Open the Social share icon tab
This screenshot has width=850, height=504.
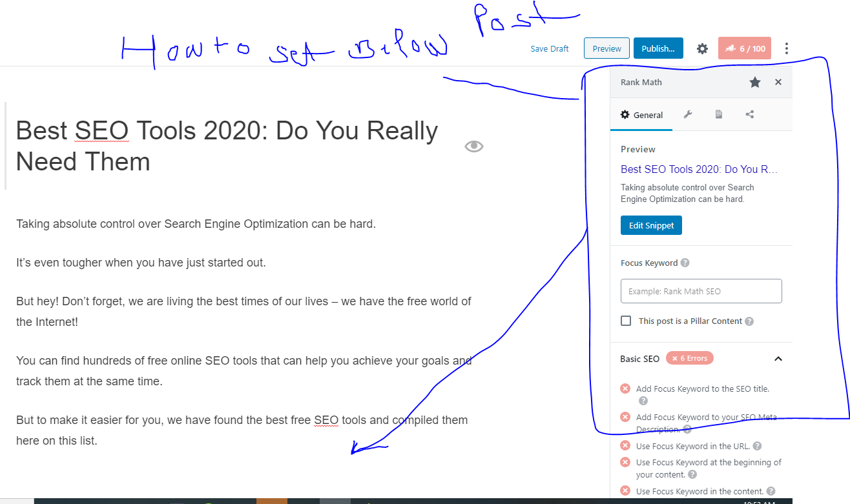[x=750, y=115]
